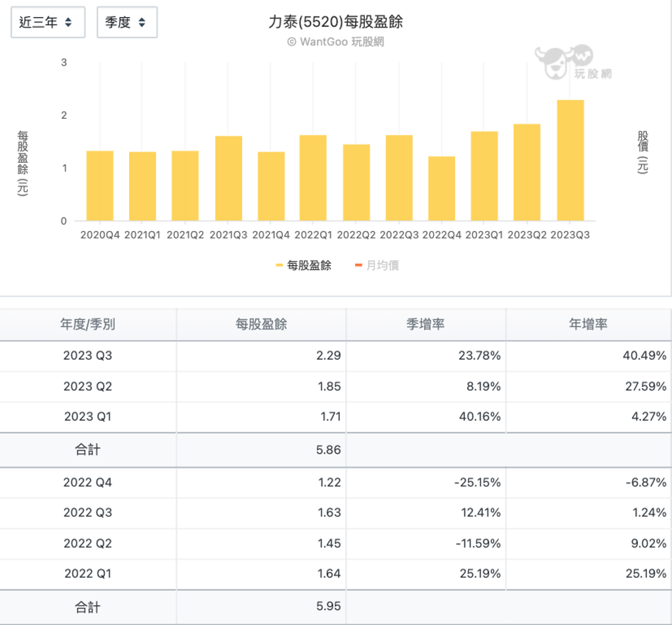672x625 pixels.
Task: Click the EPS value 1.71
Action: click(331, 416)
